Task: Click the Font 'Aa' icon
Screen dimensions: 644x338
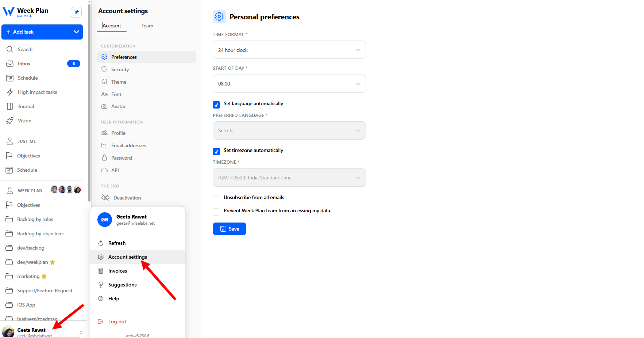Action: pyautogui.click(x=104, y=94)
